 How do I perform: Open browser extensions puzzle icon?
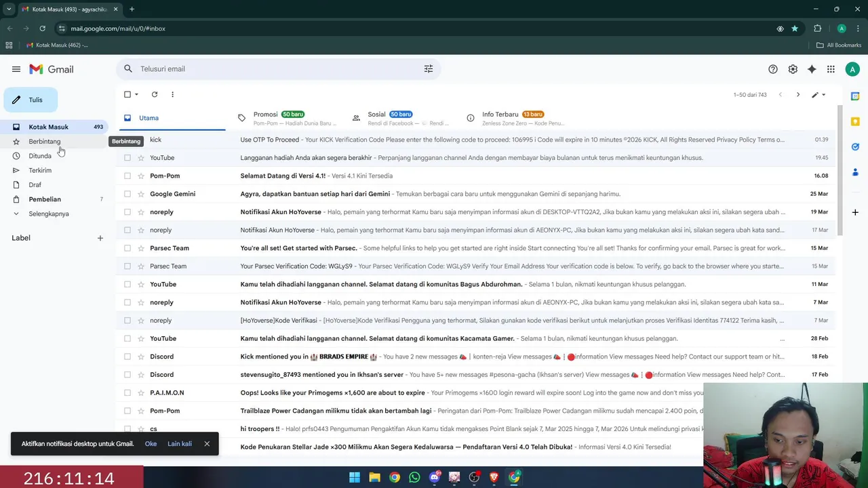817,28
